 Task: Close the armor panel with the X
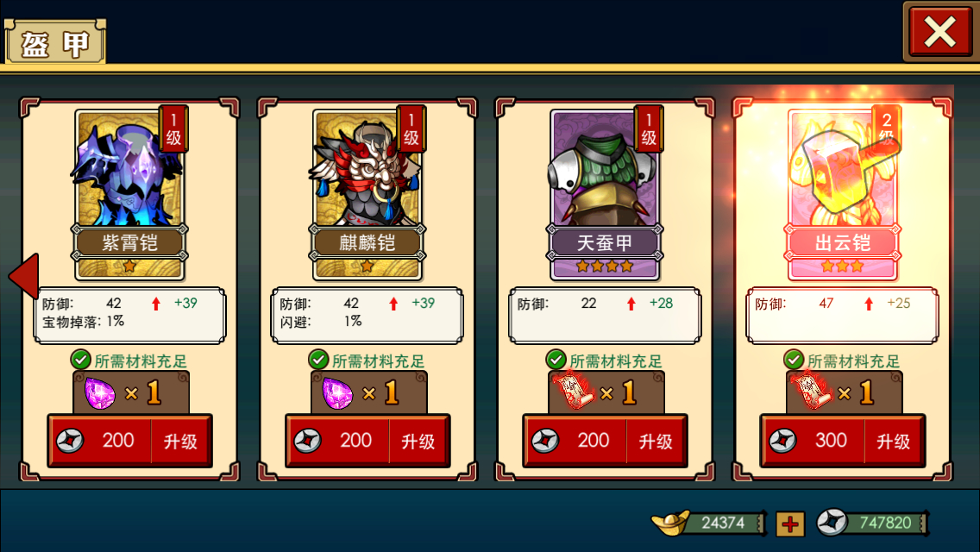pos(940,32)
